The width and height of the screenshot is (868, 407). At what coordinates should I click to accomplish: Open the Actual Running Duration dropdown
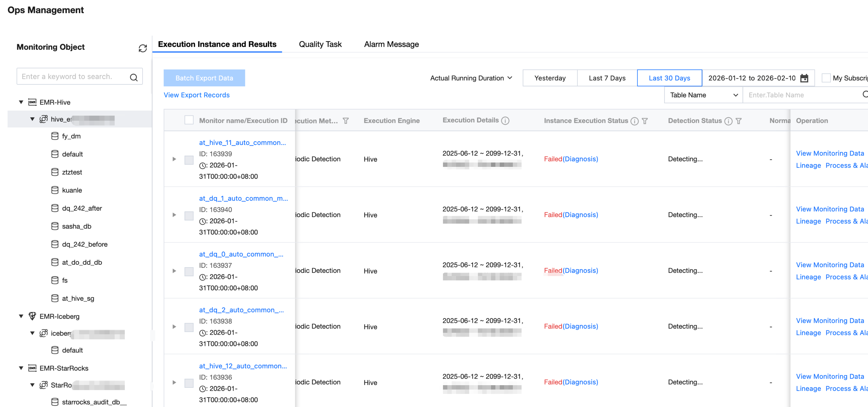(471, 78)
